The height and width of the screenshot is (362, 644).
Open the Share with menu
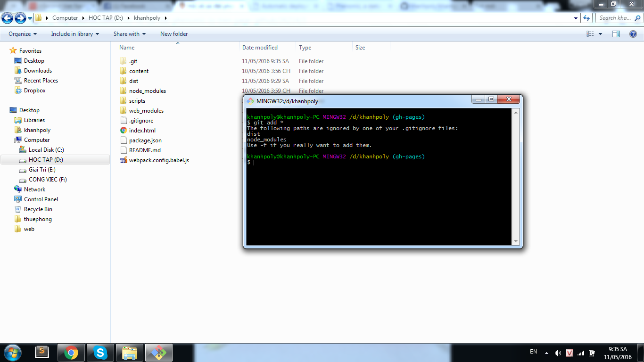pos(129,34)
